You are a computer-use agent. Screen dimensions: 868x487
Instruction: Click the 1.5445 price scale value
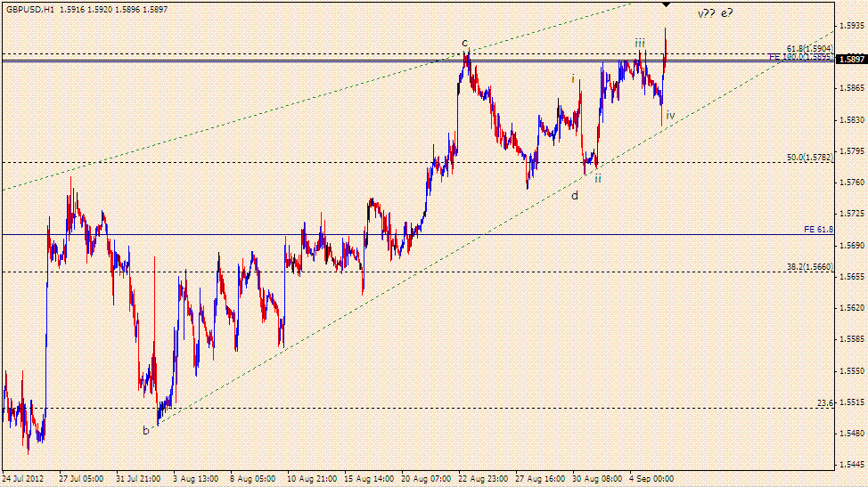coord(851,465)
